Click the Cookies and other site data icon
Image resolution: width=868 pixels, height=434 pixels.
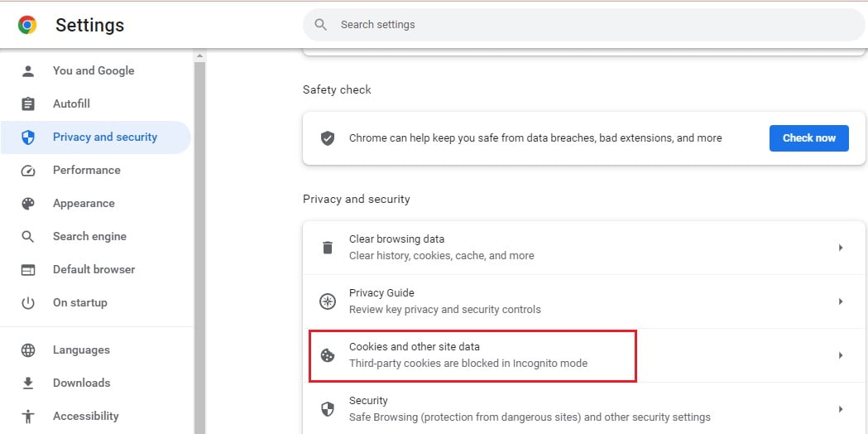pyautogui.click(x=328, y=355)
